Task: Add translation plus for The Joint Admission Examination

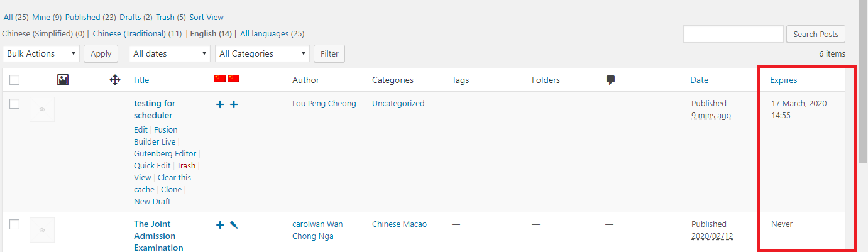Action: pyautogui.click(x=220, y=225)
